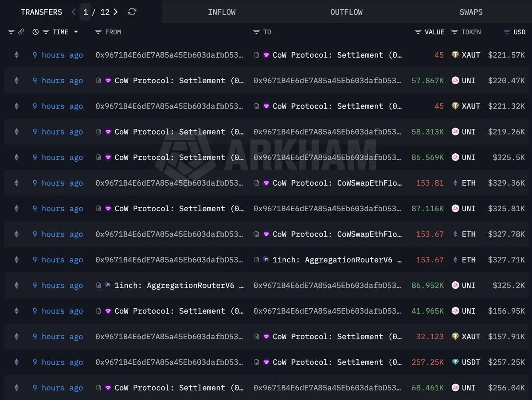This screenshot has width=532, height=400.
Task: Click the value 41.965K
Action: [x=427, y=311]
